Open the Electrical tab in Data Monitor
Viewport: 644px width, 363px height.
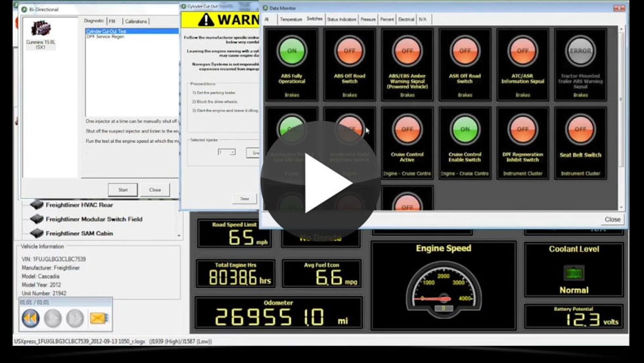[407, 19]
